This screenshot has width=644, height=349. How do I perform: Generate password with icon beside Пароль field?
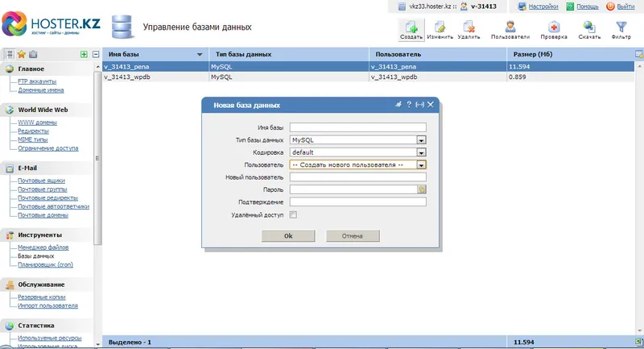422,189
